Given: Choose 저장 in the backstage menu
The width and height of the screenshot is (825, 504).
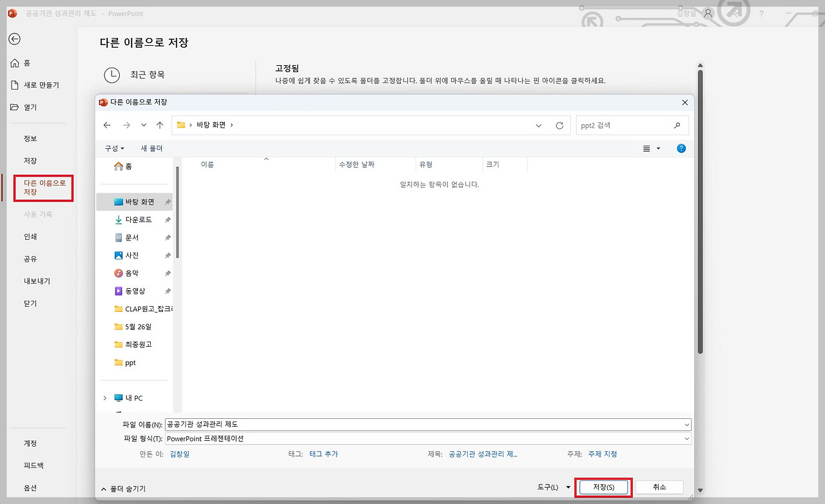Looking at the screenshot, I should (30, 160).
